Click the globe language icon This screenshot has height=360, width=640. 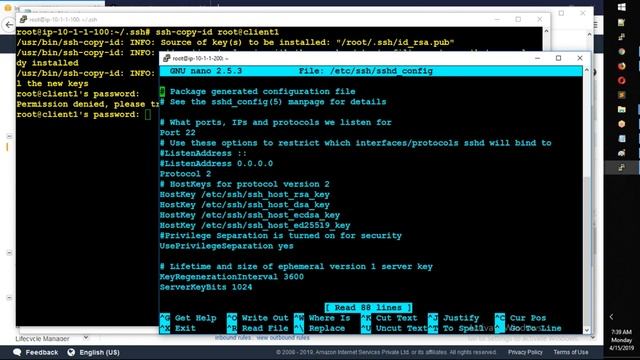click(x=71, y=352)
